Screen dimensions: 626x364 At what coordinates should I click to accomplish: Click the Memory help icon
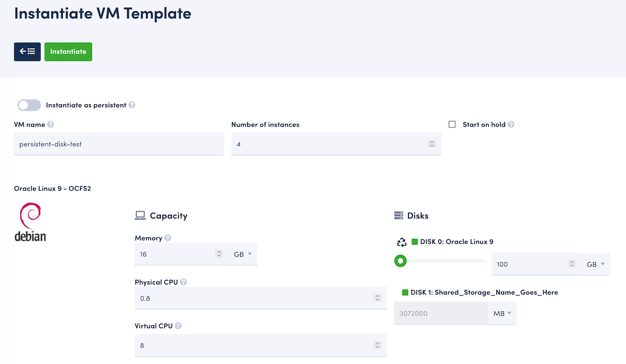(x=168, y=238)
